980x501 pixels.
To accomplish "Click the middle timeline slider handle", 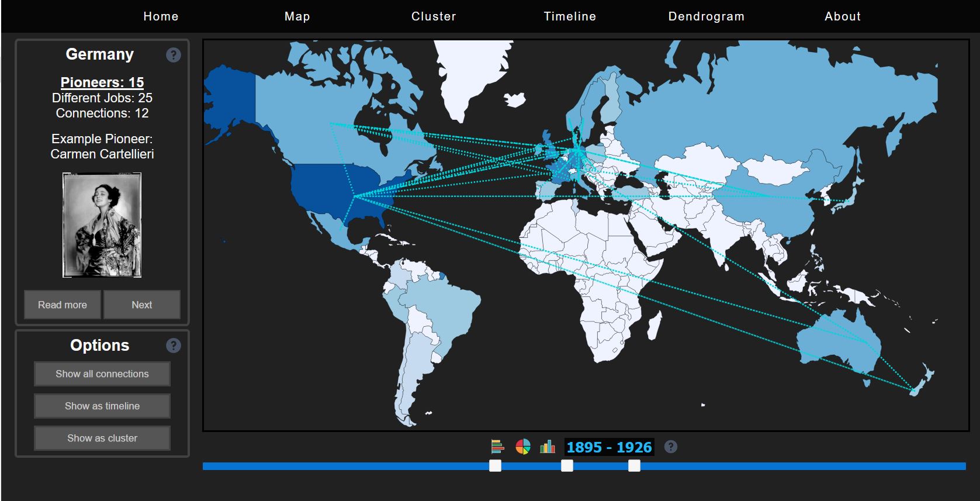I will click(567, 466).
